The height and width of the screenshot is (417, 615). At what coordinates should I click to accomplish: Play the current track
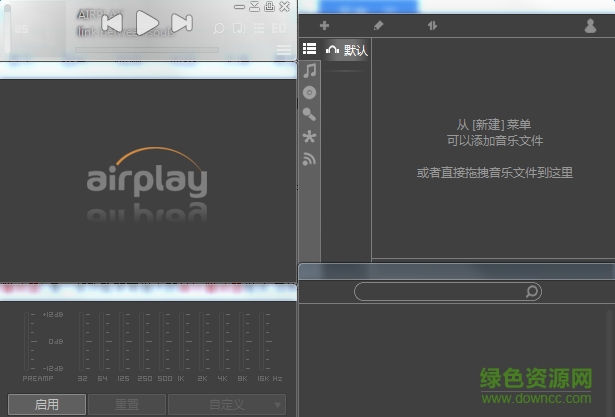147,23
